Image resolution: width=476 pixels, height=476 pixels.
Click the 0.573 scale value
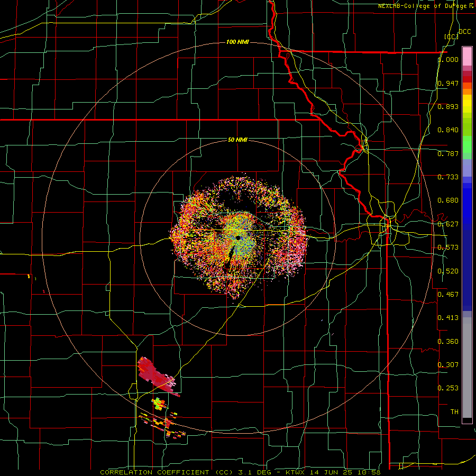click(x=448, y=248)
